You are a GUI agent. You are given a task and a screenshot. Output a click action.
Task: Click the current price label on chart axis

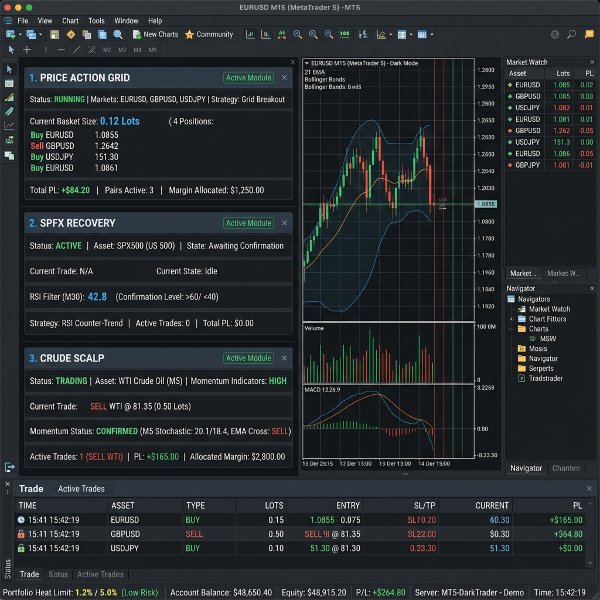click(x=486, y=204)
